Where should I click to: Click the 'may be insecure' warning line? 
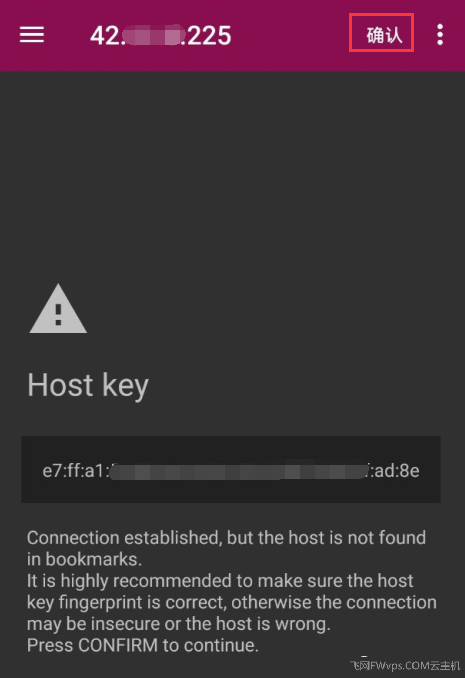pos(179,624)
